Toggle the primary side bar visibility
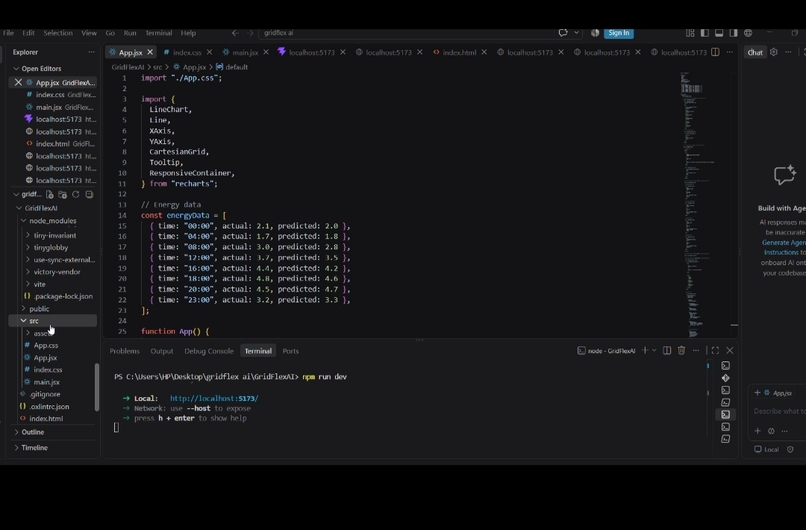Screen dimensions: 806x530 (705, 33)
